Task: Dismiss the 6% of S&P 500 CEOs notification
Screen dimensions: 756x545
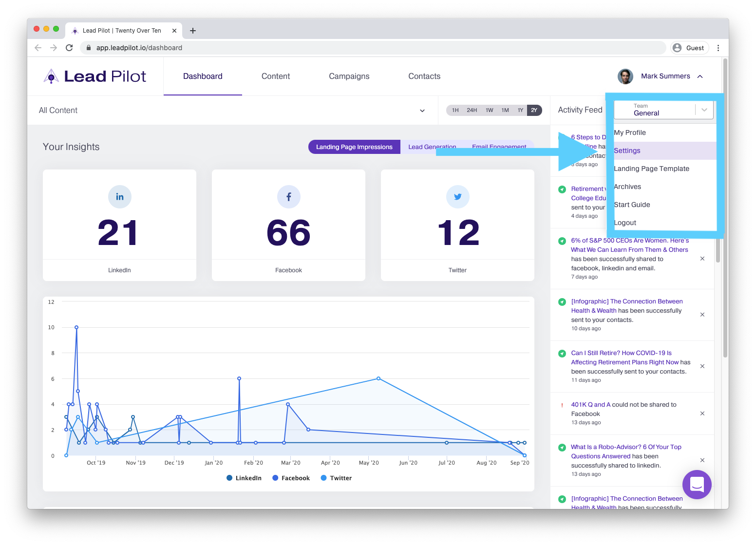Action: (702, 259)
